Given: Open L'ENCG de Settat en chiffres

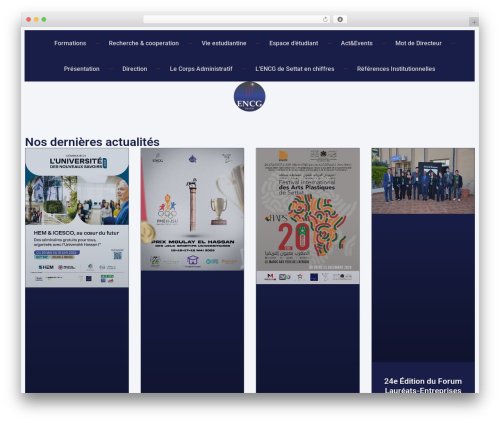Looking at the screenshot, I should coord(295,69).
